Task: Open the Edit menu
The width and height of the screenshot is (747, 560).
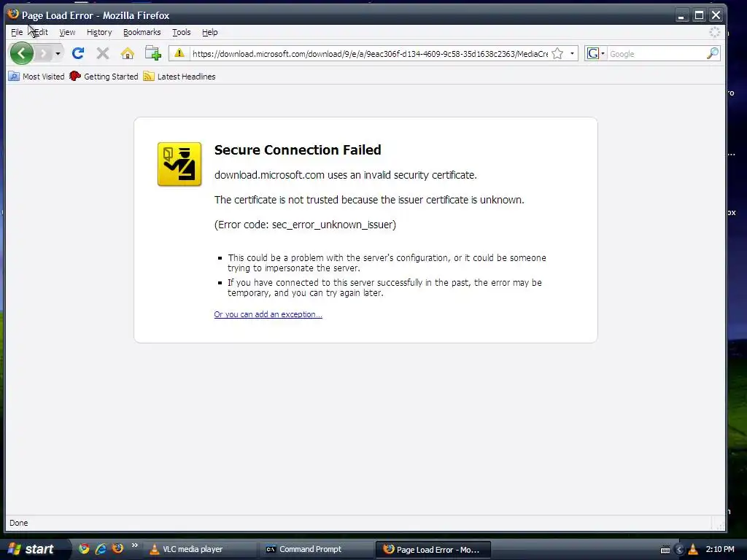Action: click(41, 32)
